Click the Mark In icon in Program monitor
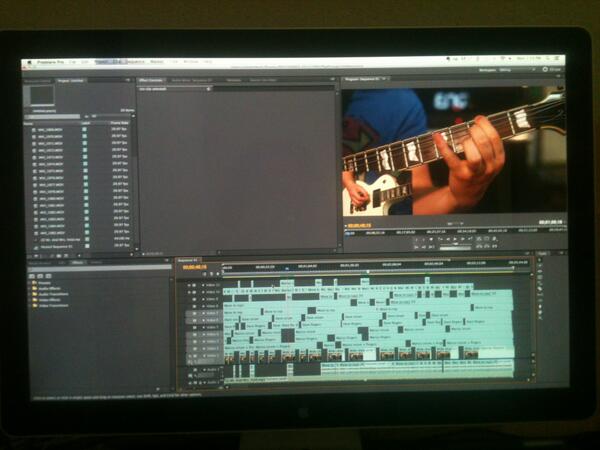Viewport: 600px width, 450px height. [x=416, y=239]
